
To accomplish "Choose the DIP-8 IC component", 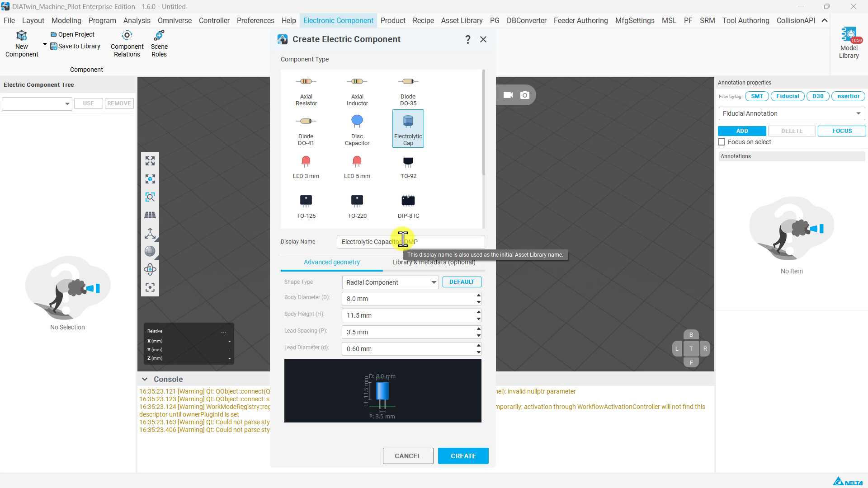I will tap(408, 207).
